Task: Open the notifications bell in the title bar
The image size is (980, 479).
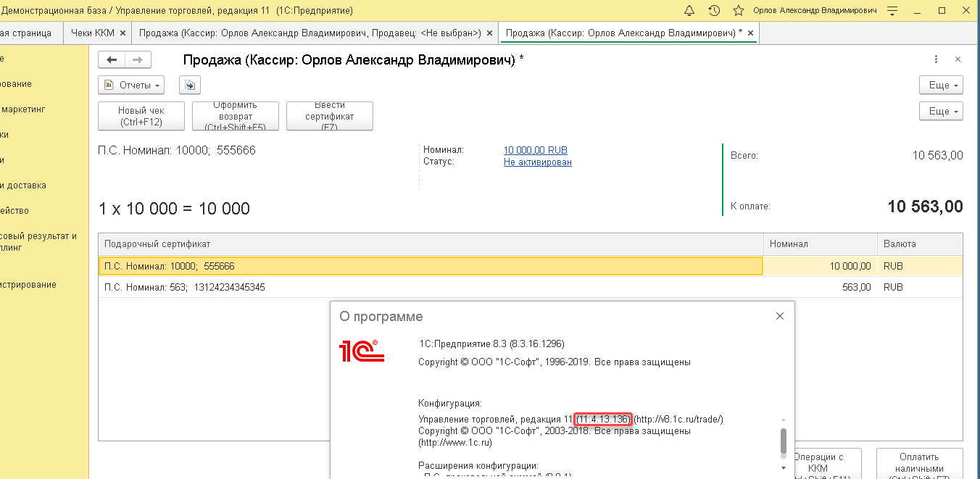Action: point(689,10)
